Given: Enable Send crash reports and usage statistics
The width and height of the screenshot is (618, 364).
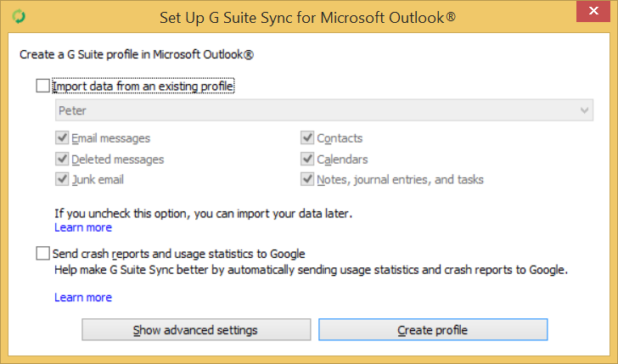Looking at the screenshot, I should (x=42, y=254).
